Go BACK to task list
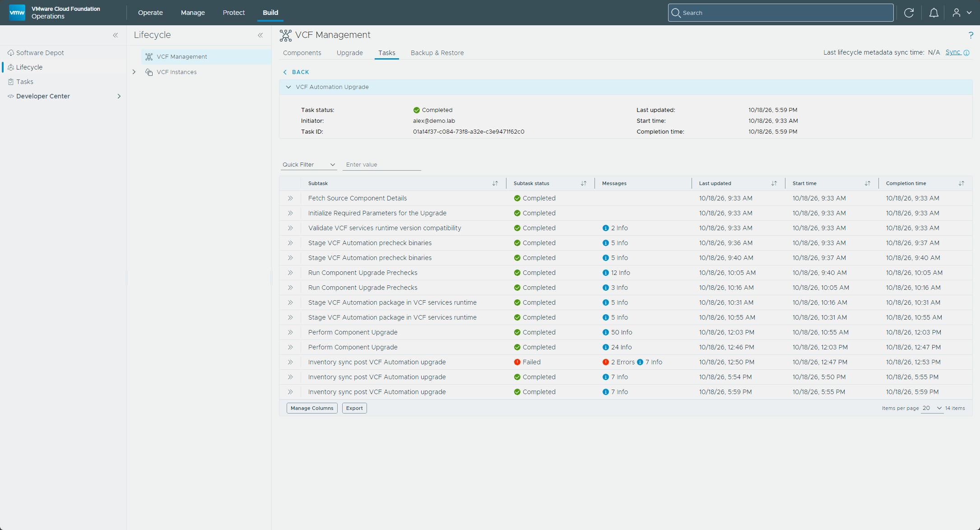Viewport: 980px width, 530px height. (x=296, y=72)
